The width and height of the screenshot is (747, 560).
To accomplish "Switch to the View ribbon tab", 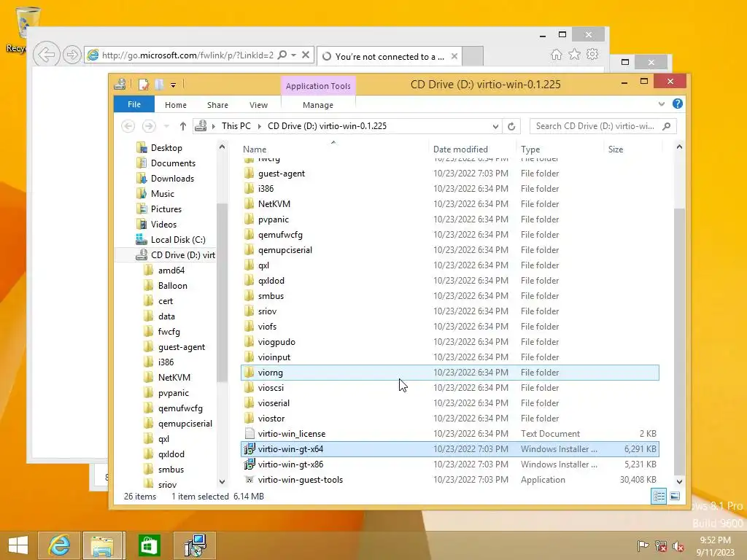I will tap(258, 105).
